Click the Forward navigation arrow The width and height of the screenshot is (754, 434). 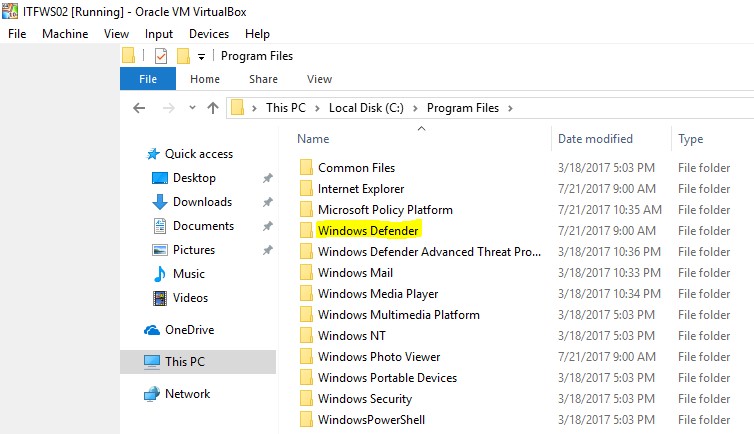coord(168,108)
